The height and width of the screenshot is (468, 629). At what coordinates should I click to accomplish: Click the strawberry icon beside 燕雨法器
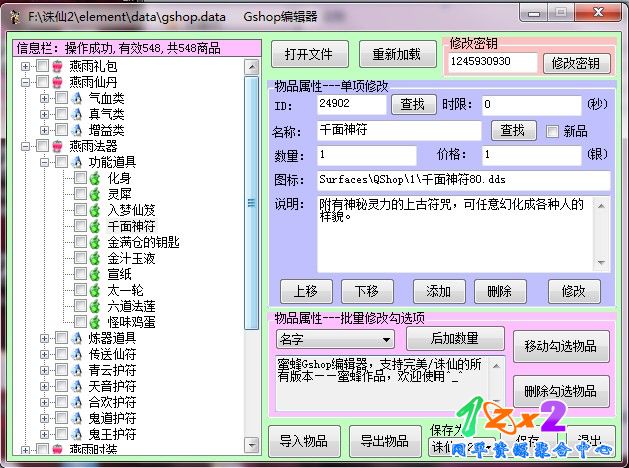(x=58, y=146)
